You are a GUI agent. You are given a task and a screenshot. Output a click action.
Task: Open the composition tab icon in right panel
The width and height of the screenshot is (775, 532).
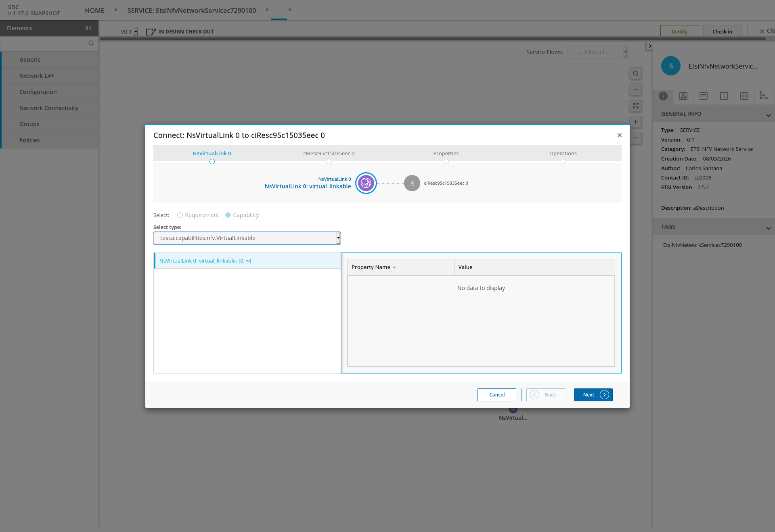point(683,96)
